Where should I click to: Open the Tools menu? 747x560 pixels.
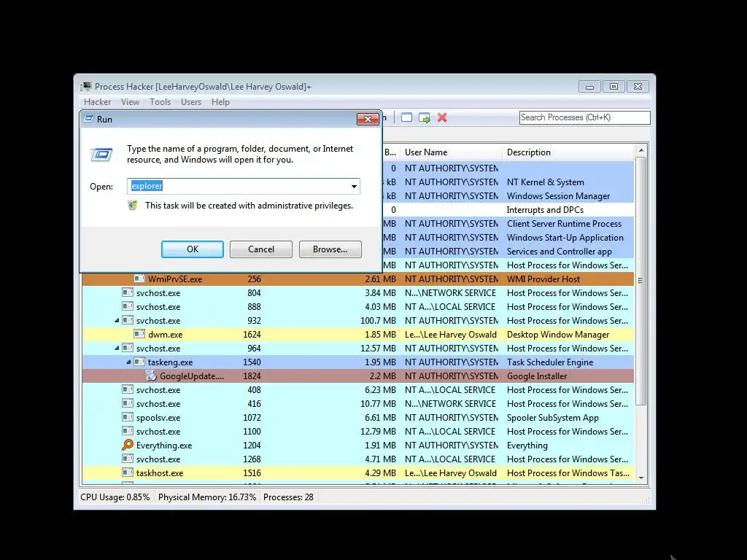coord(160,102)
